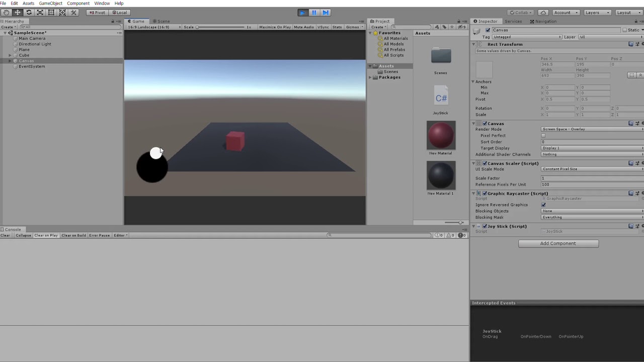The height and width of the screenshot is (362, 644).
Task: Click Clear in the Console
Action: (x=5, y=235)
